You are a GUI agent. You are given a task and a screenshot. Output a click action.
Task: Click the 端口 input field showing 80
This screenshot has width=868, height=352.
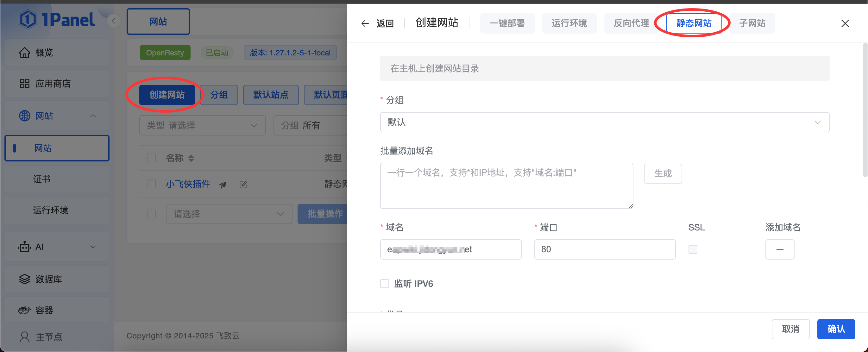pos(605,249)
